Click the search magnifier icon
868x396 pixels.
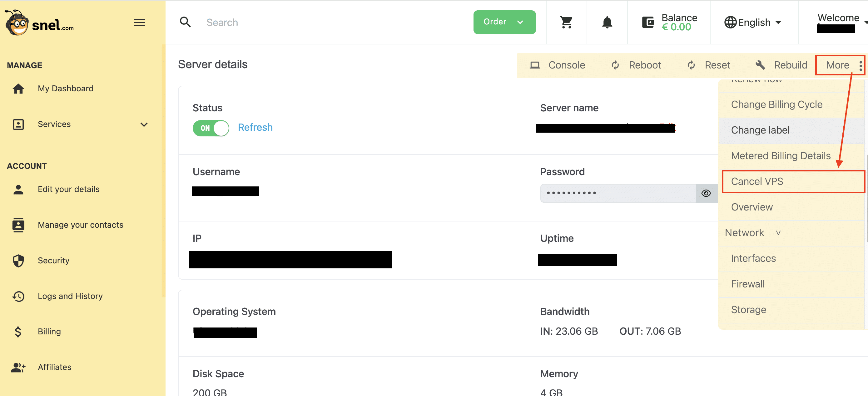point(185,22)
